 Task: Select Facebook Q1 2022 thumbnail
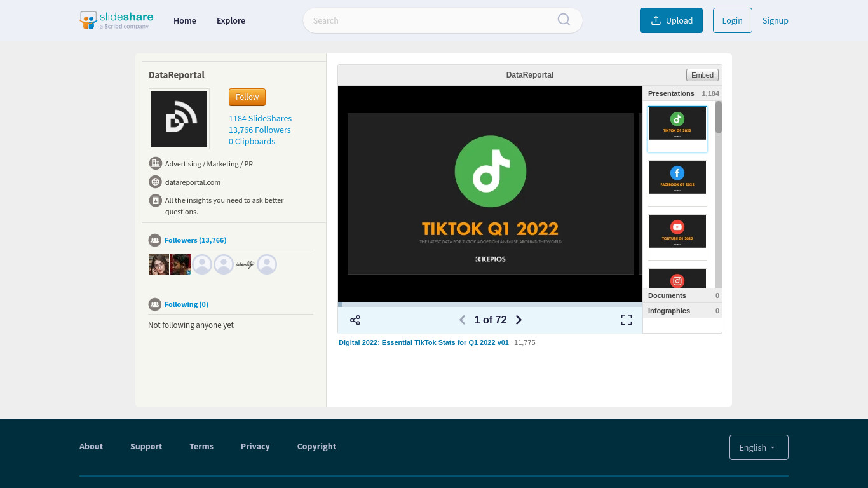(677, 183)
